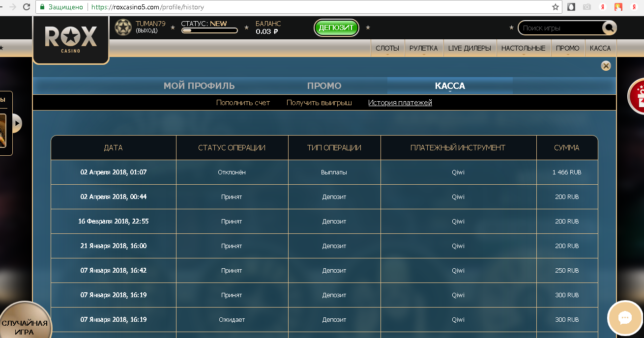Click the TUMAN79 user avatar chip icon
The width and height of the screenshot is (644, 338).
(x=123, y=28)
